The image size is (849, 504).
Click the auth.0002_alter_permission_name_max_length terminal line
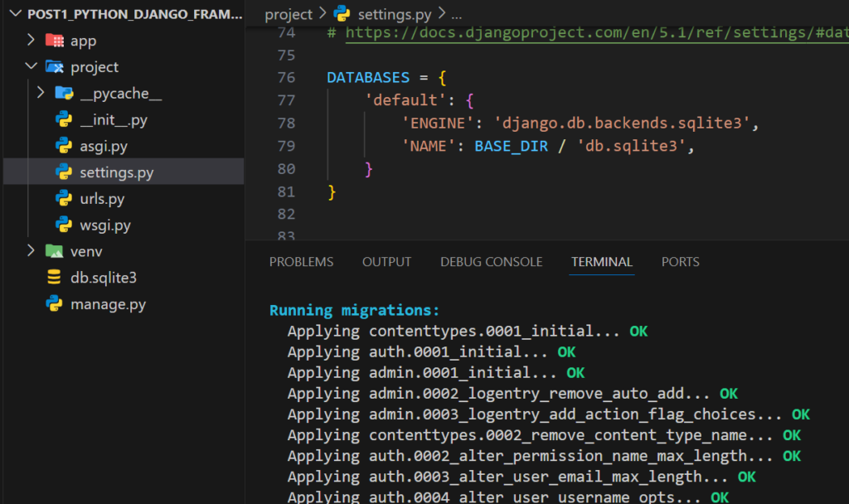[544, 456]
